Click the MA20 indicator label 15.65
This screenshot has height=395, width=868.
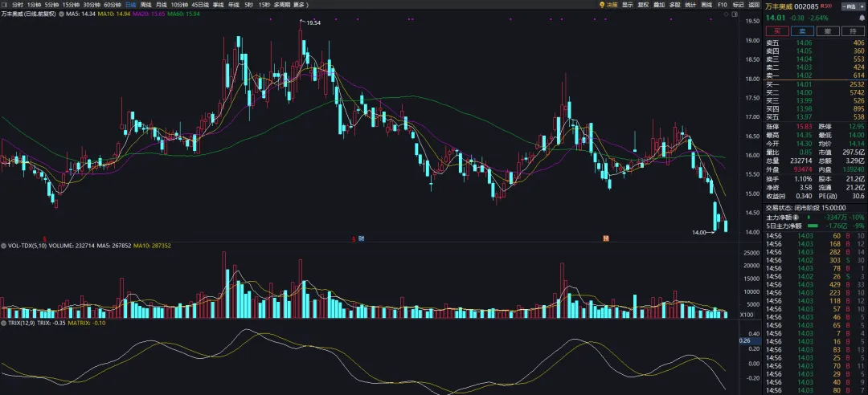coord(149,14)
